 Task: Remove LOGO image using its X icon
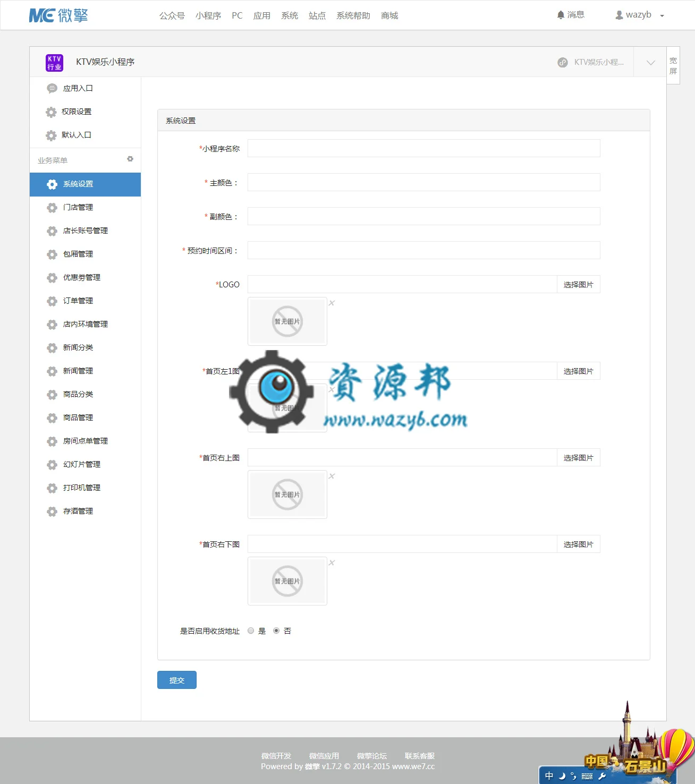(x=332, y=303)
